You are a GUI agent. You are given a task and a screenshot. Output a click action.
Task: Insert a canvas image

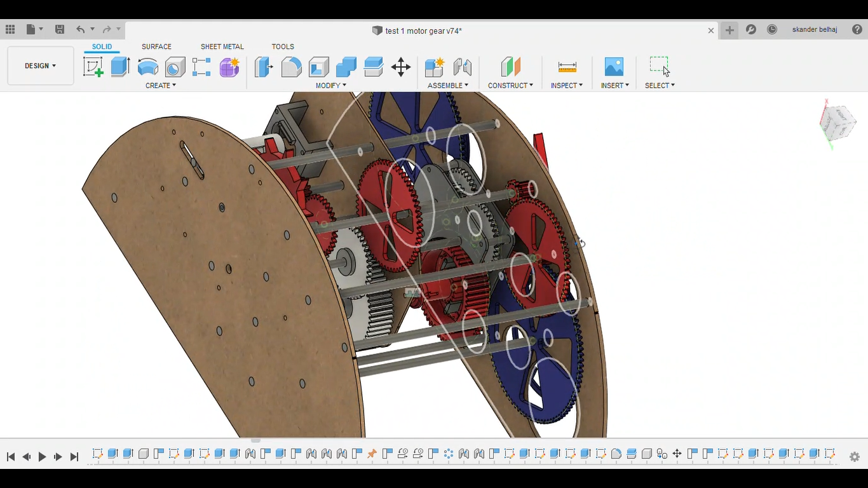click(614, 66)
